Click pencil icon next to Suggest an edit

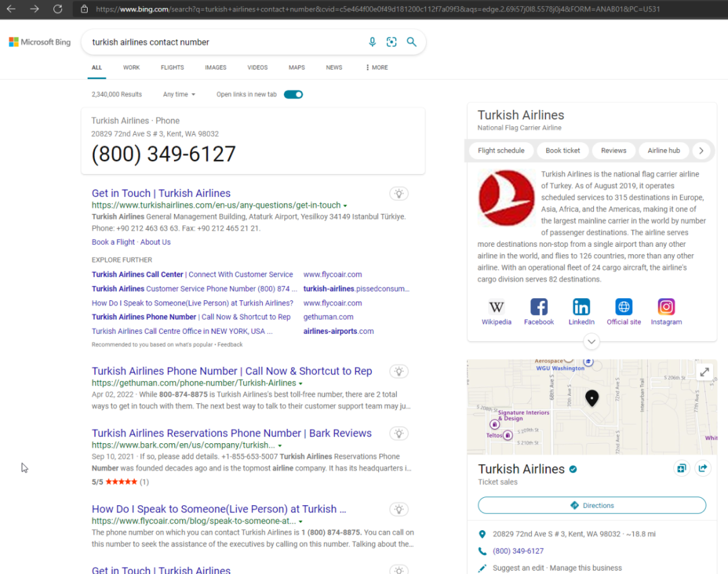pos(483,569)
